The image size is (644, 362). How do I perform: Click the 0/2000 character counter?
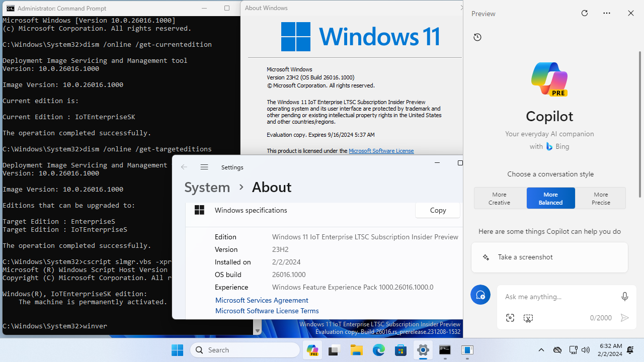pyautogui.click(x=601, y=318)
